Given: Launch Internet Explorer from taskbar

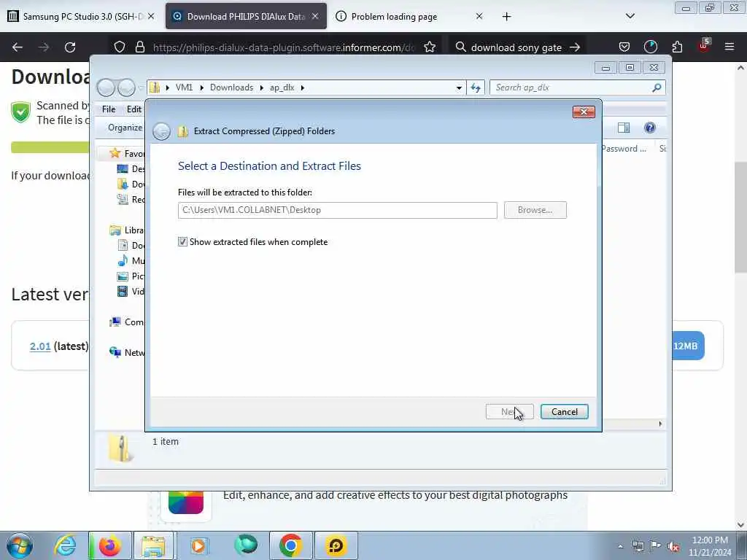Looking at the screenshot, I should click(65, 545).
